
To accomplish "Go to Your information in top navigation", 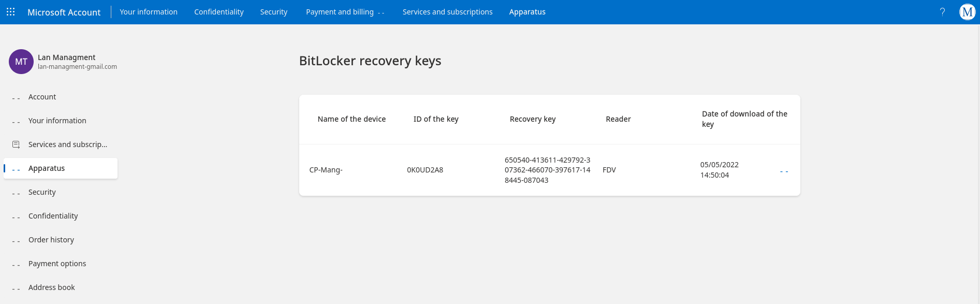I will tap(149, 12).
